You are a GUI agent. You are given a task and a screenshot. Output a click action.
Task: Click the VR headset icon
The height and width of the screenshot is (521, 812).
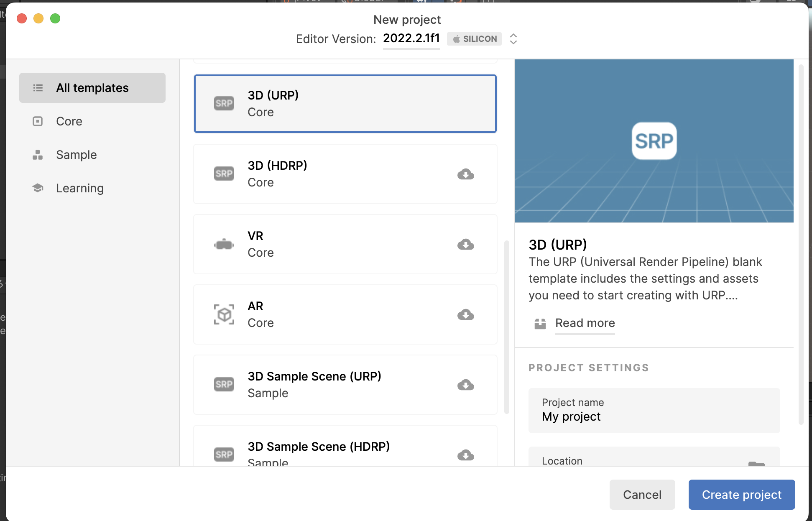[224, 244]
